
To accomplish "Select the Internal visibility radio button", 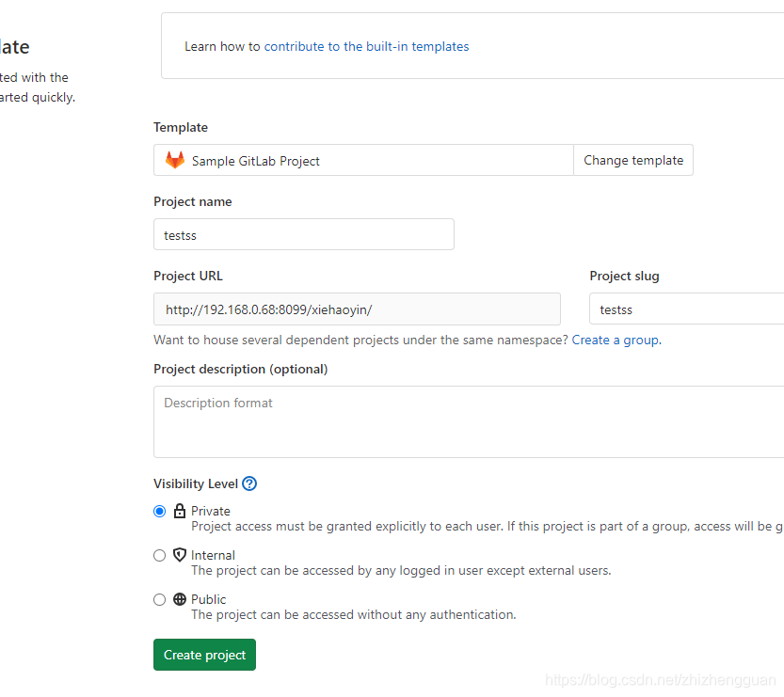I will point(159,555).
